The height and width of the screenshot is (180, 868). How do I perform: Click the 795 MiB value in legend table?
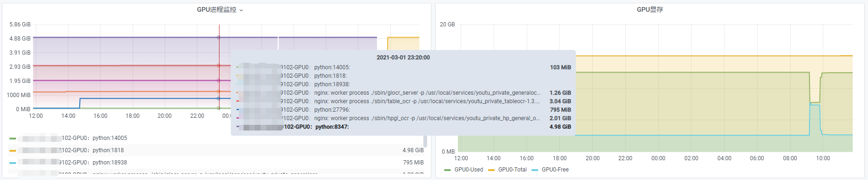pyautogui.click(x=413, y=163)
